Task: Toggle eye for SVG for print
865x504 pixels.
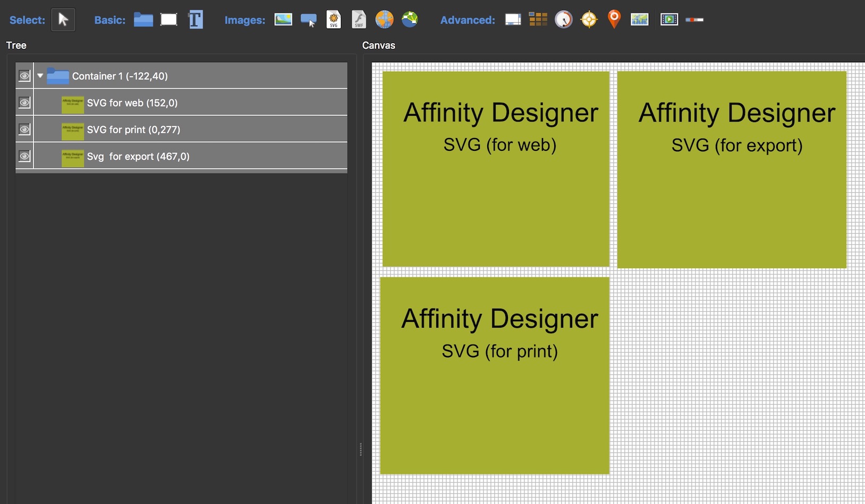Action: (24, 129)
